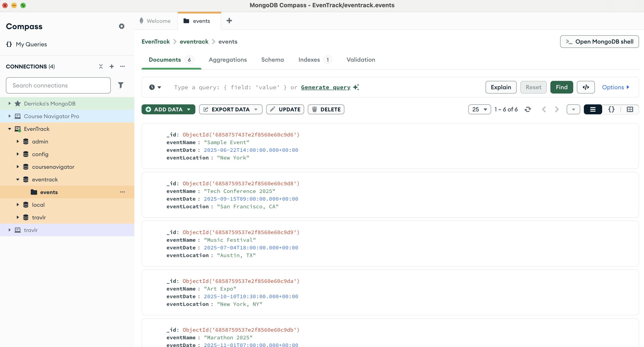This screenshot has width=644, height=347.
Task: Click the Explain button
Action: click(501, 87)
